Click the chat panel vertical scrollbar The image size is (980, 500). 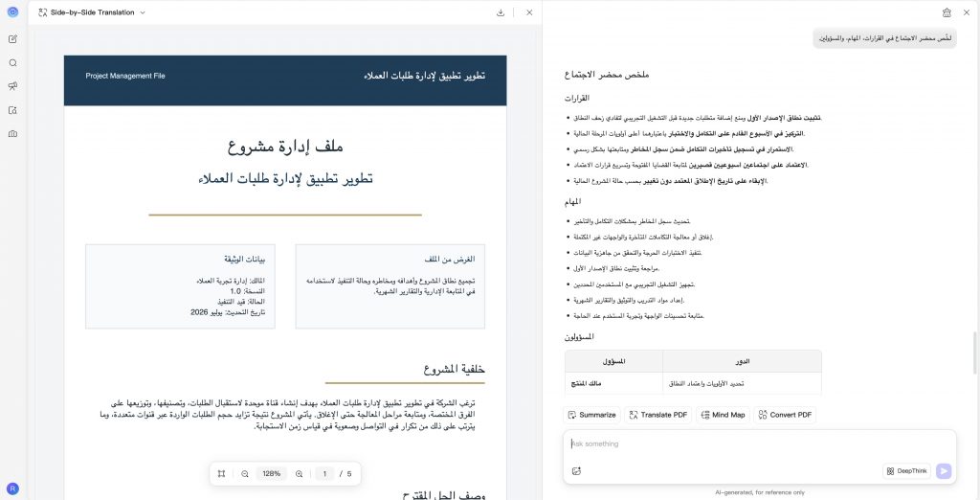(973, 352)
